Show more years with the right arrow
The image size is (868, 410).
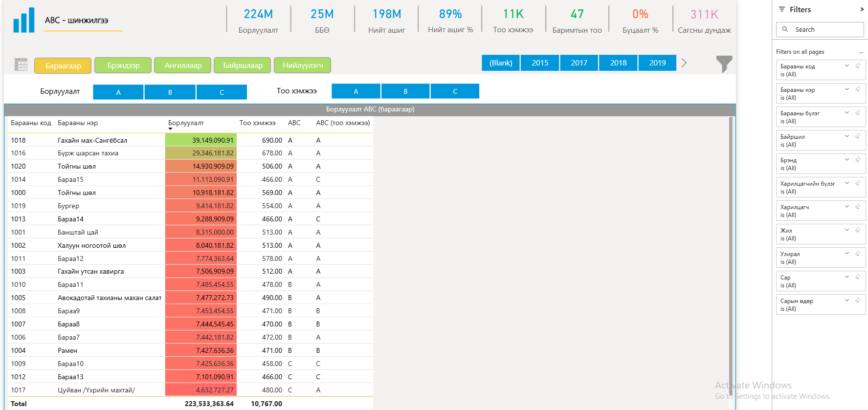click(684, 63)
